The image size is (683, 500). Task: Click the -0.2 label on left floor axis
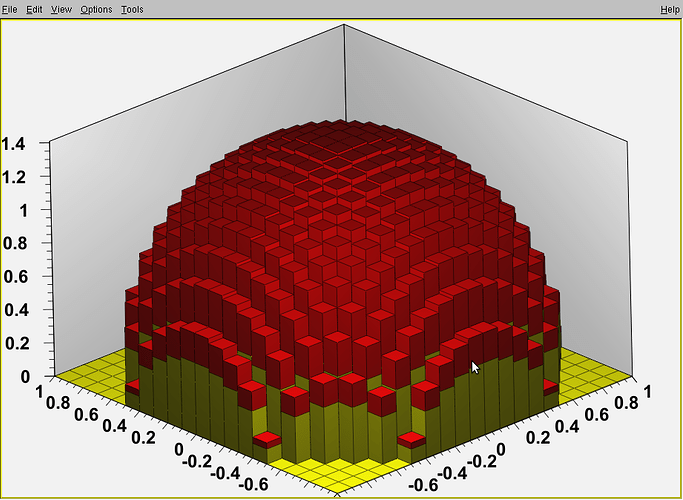199,461
